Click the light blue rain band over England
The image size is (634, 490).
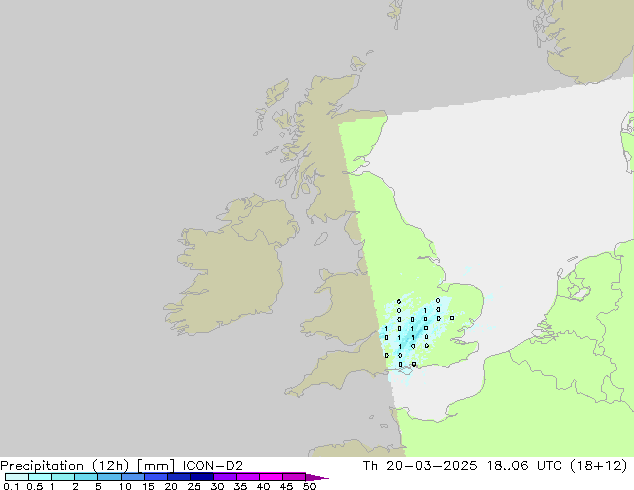coord(410,330)
